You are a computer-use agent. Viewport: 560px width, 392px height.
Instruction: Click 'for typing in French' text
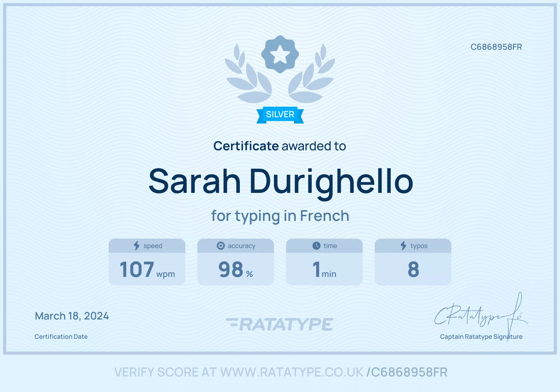(x=280, y=216)
